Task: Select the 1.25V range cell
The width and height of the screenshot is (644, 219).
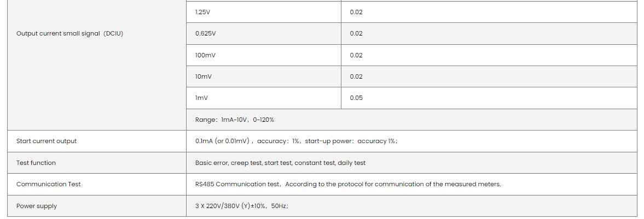Action: [x=202, y=12]
